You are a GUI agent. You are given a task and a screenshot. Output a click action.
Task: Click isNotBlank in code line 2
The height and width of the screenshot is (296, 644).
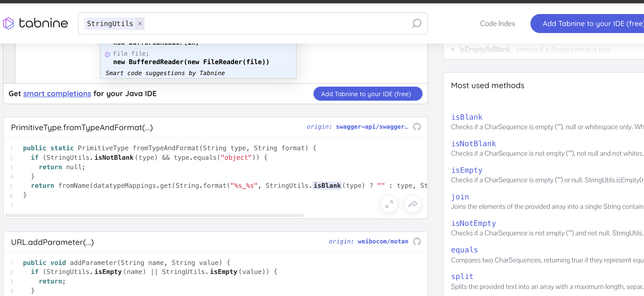[114, 158]
